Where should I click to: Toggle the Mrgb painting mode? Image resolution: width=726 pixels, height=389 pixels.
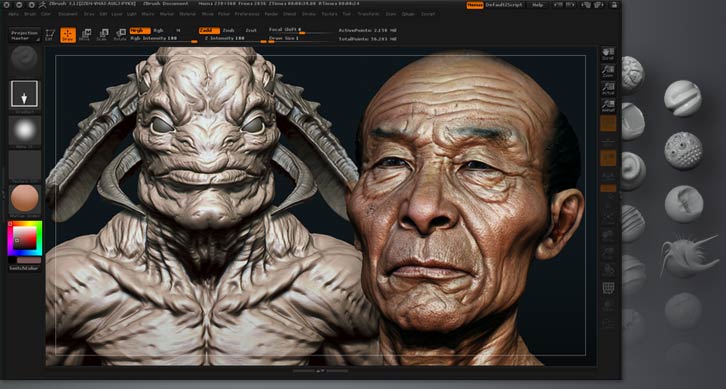(140, 31)
